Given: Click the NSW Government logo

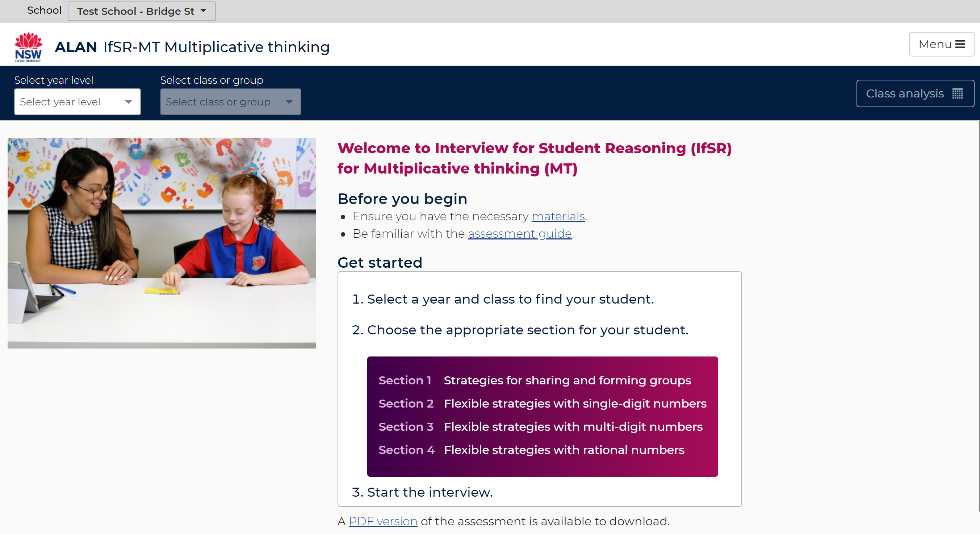Looking at the screenshot, I should [x=28, y=47].
